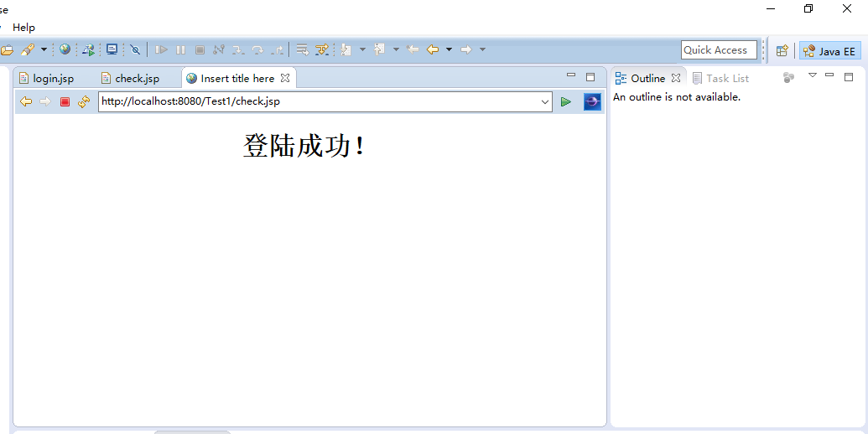The height and width of the screenshot is (434, 868).
Task: Click the Step Into icon
Action: coord(238,49)
